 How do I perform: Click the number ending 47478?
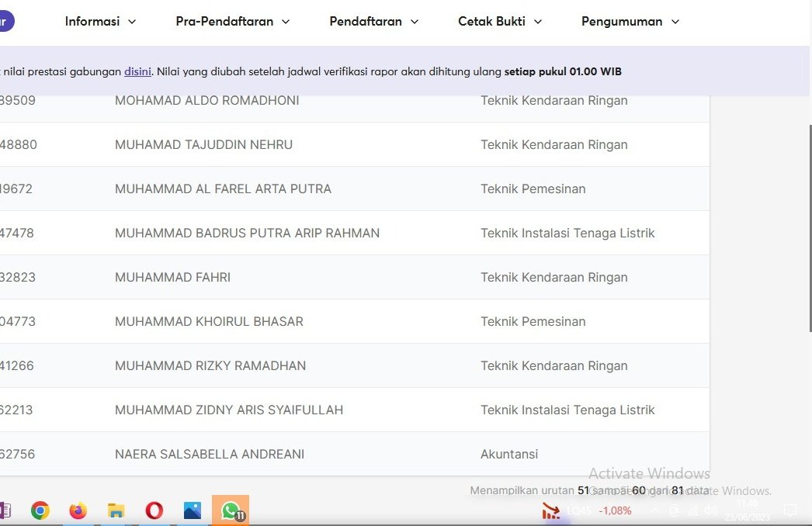[x=16, y=233]
